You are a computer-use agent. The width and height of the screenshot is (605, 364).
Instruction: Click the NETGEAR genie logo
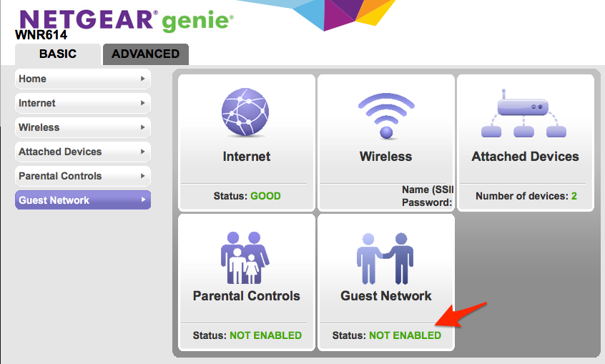point(126,20)
